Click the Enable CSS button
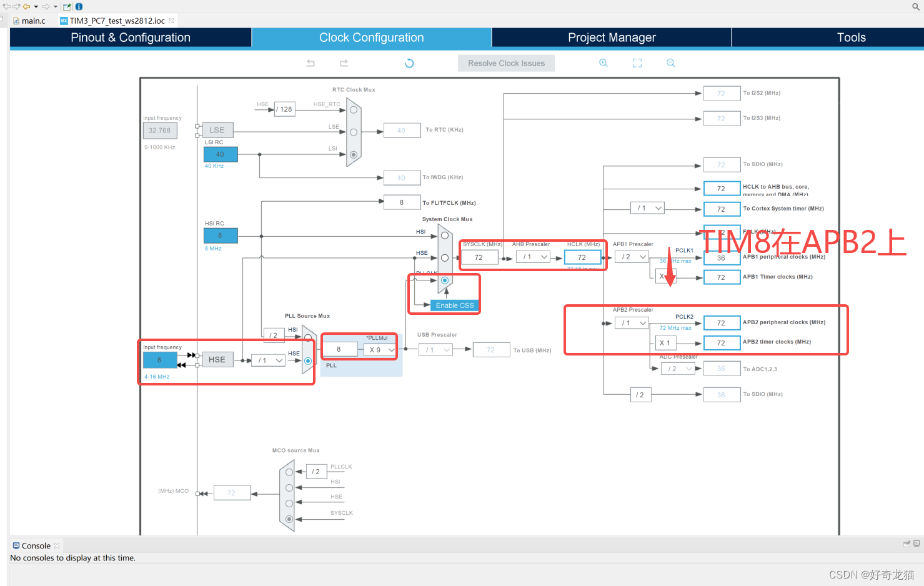924x586 pixels. point(455,305)
